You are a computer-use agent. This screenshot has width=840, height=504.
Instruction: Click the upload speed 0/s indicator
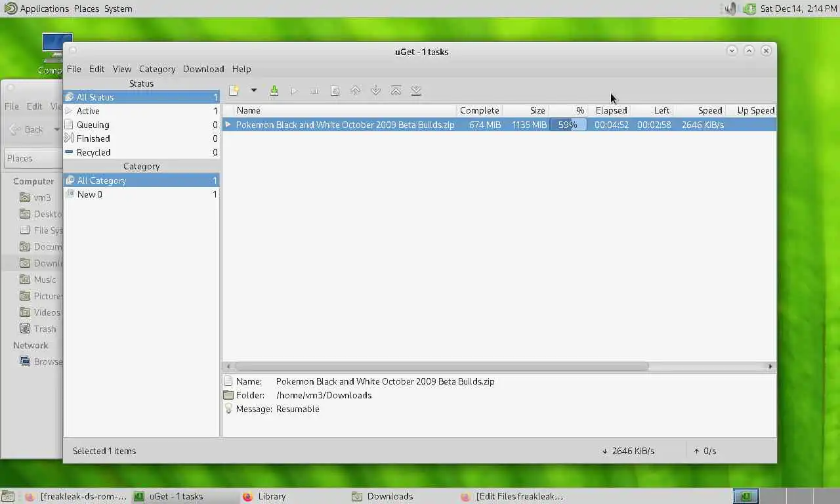tap(705, 451)
